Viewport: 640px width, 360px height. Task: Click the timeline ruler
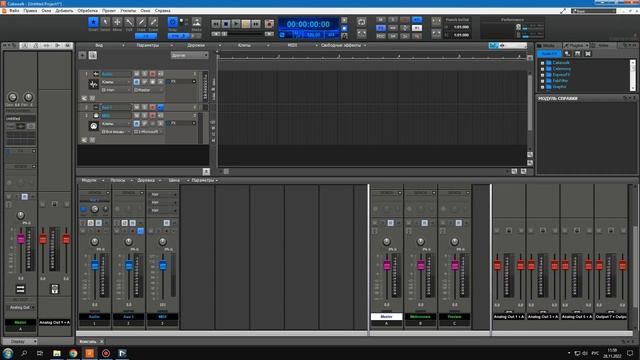371,56
